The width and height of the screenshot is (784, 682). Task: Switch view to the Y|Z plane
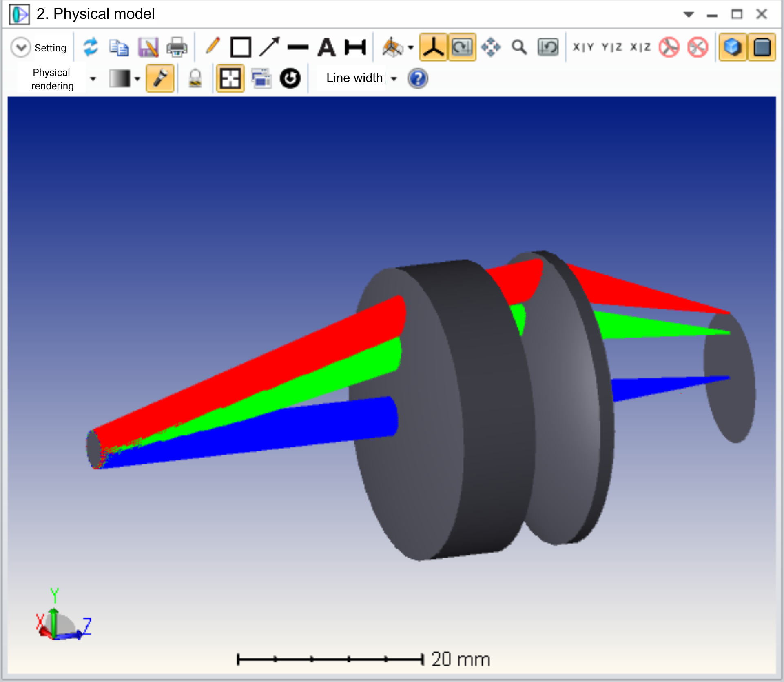point(611,47)
